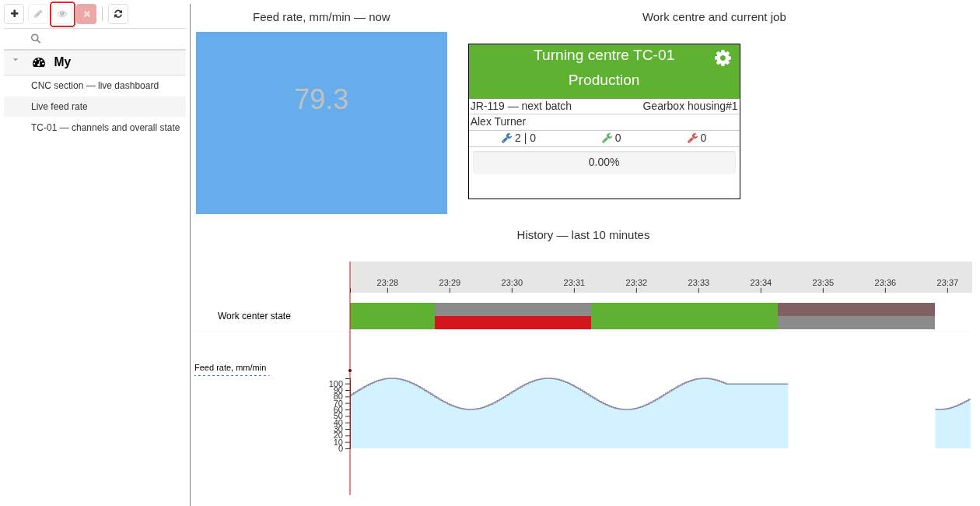
Task: Click the magnifier search icon
Action: click(x=36, y=38)
